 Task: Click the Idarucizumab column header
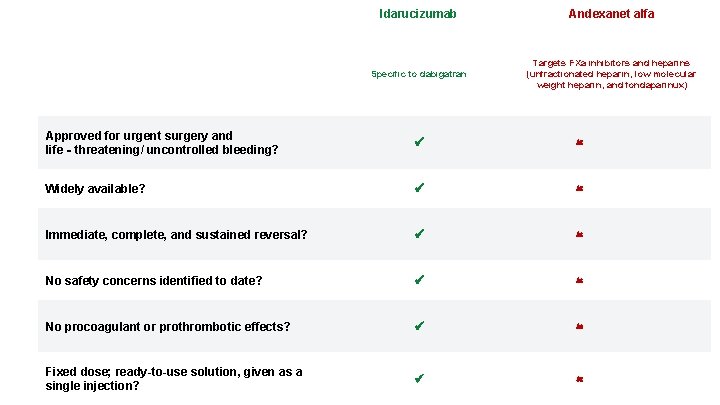pos(418,14)
